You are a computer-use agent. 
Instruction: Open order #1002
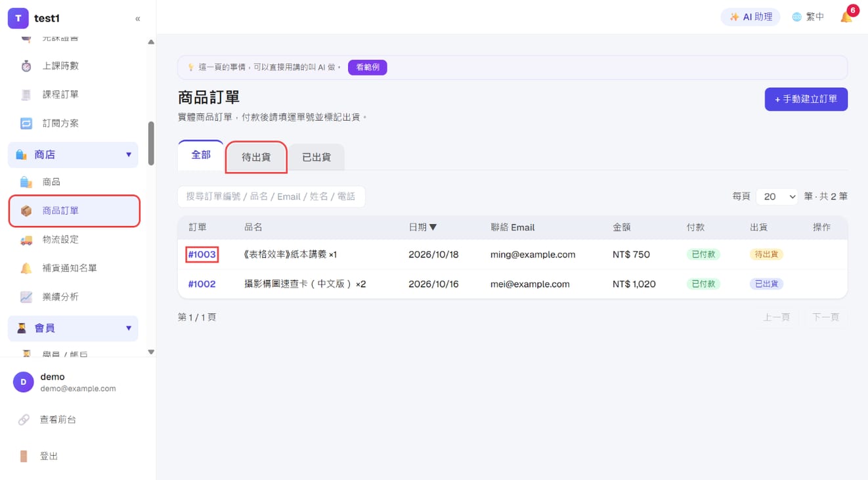point(202,284)
